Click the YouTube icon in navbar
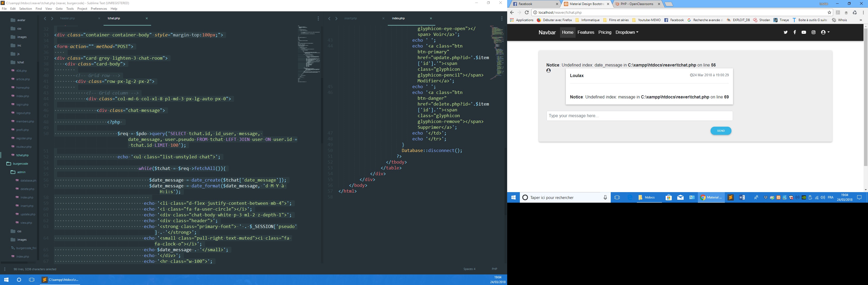Screen dimensions: 868x285 [x=804, y=32]
